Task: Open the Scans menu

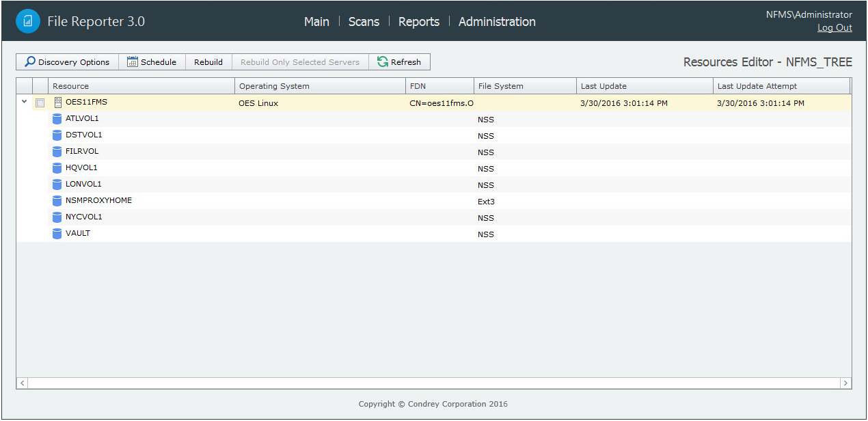Action: [x=364, y=22]
